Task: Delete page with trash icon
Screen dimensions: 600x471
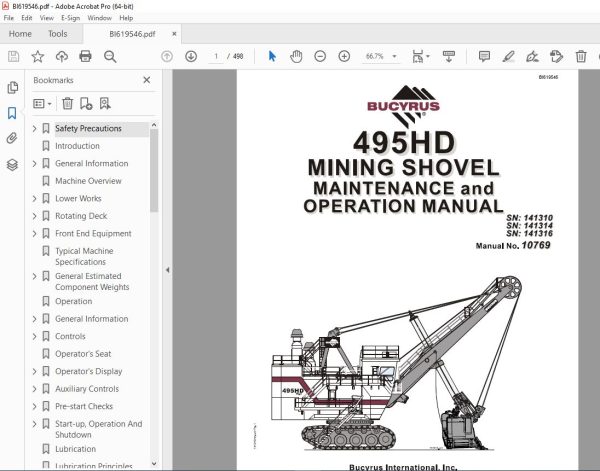Action: click(581, 57)
